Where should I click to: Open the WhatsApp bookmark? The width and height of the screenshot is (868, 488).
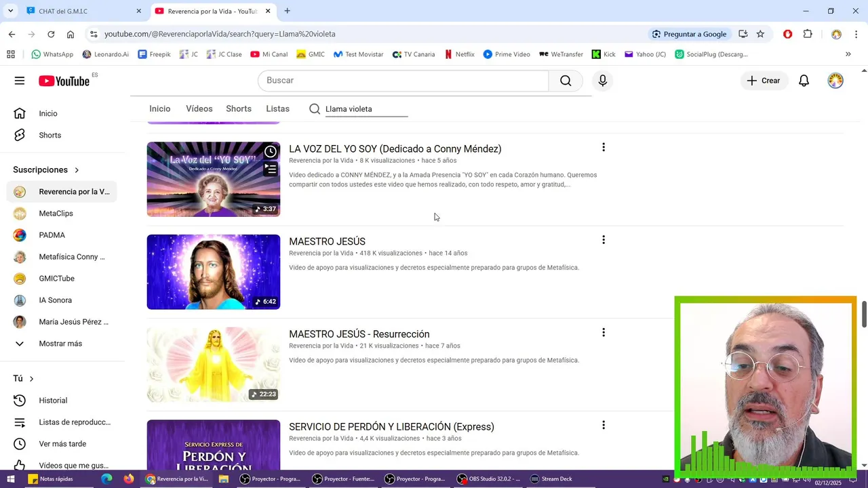point(52,54)
